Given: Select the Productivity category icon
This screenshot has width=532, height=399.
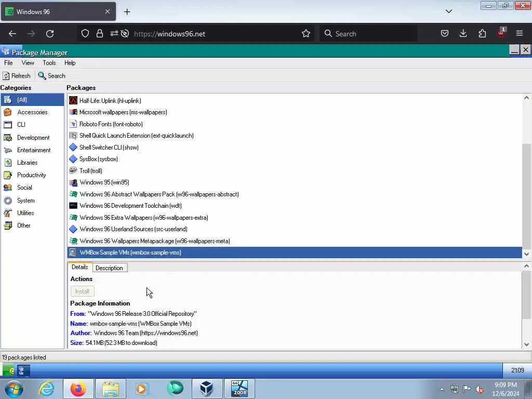Looking at the screenshot, I should (8, 176).
